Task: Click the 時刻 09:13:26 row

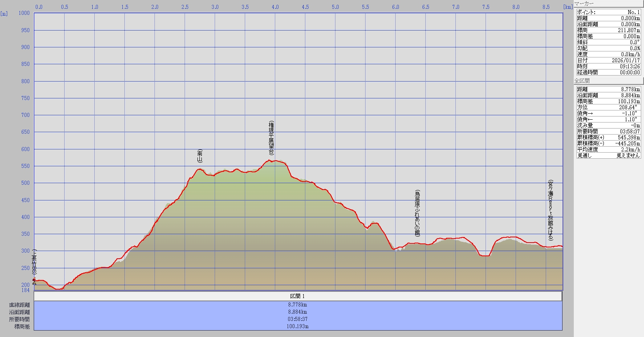Action: [608, 66]
